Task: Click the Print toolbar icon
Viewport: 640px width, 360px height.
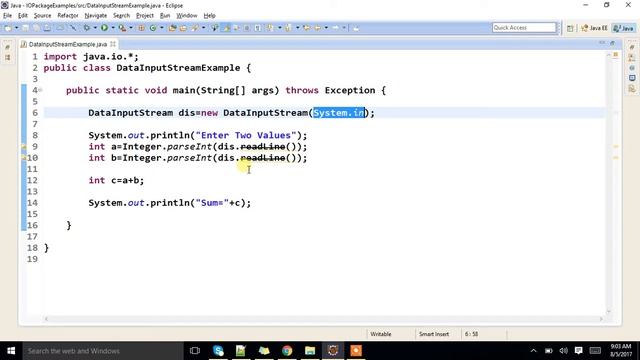Action: pos(47,28)
